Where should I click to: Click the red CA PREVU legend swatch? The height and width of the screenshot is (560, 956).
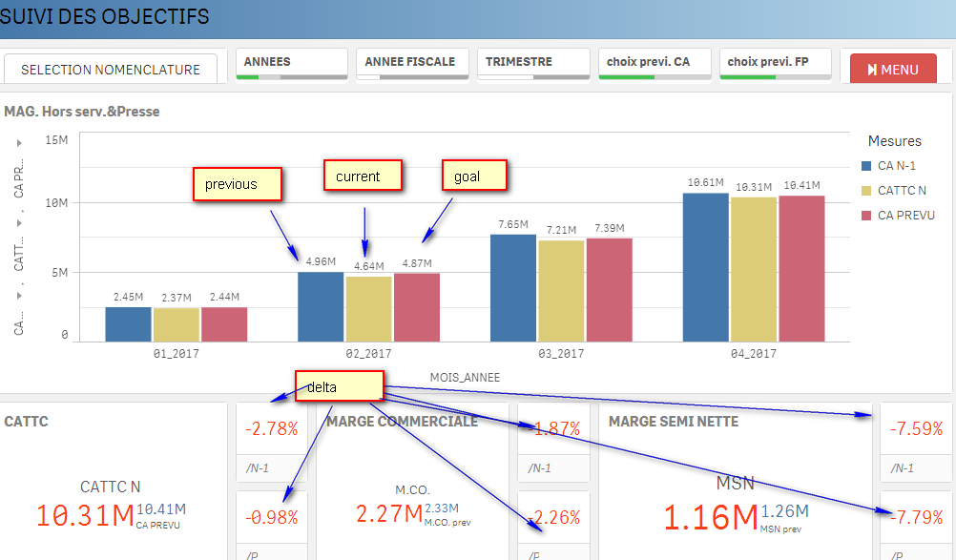coord(867,216)
